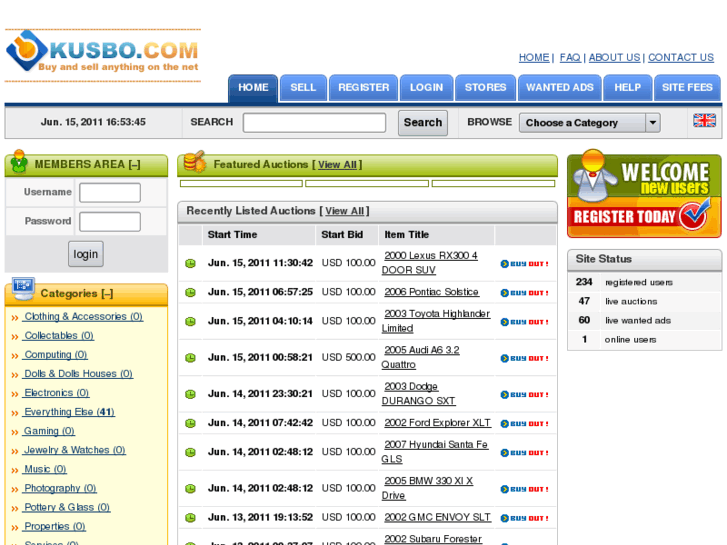Open the HOME tab
Viewport: 727px width, 545px height.
pos(253,88)
